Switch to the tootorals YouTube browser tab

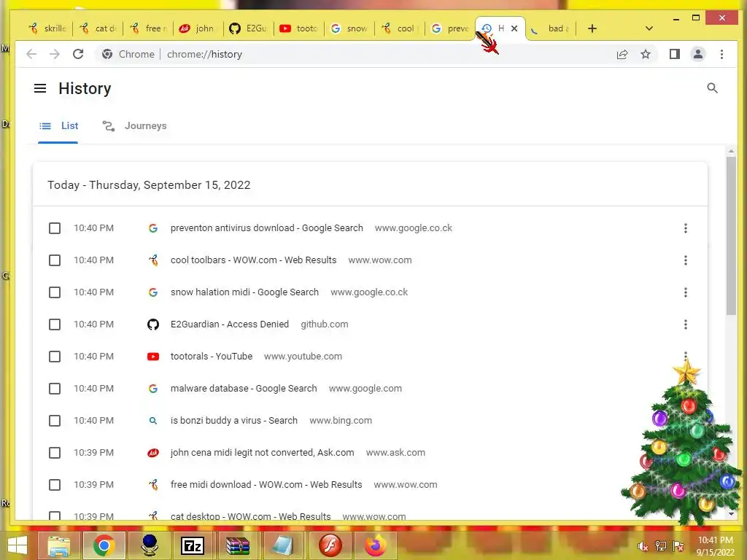click(x=298, y=28)
